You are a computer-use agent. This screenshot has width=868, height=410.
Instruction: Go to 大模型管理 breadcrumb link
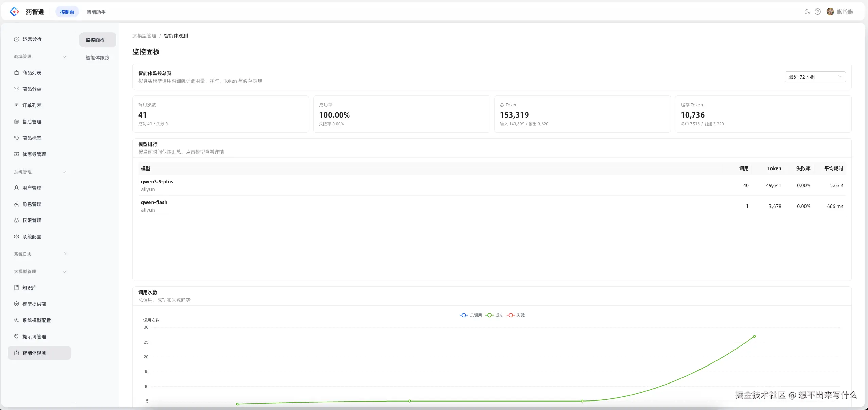pyautogui.click(x=144, y=36)
